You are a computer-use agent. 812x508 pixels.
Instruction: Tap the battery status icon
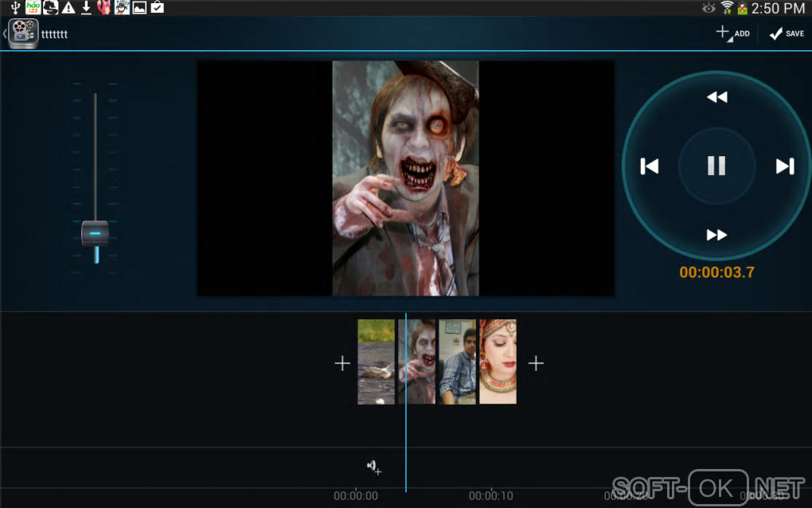742,8
